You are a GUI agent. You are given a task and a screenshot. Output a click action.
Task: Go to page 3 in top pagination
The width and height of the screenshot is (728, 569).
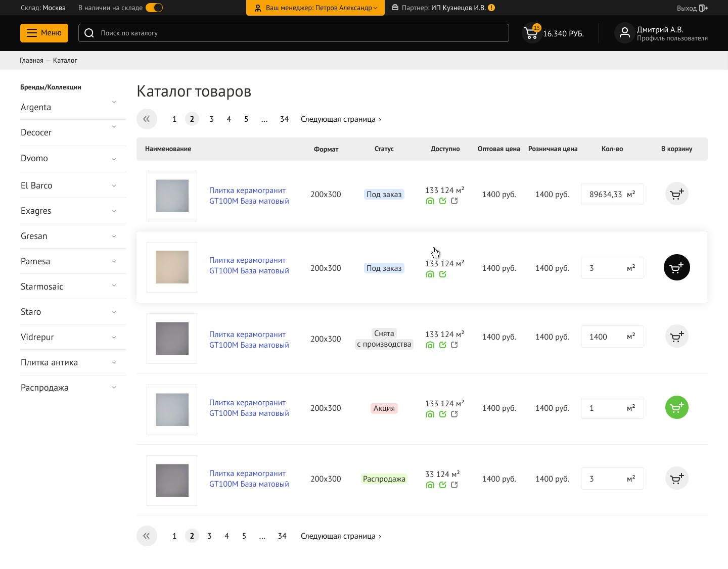pos(211,119)
